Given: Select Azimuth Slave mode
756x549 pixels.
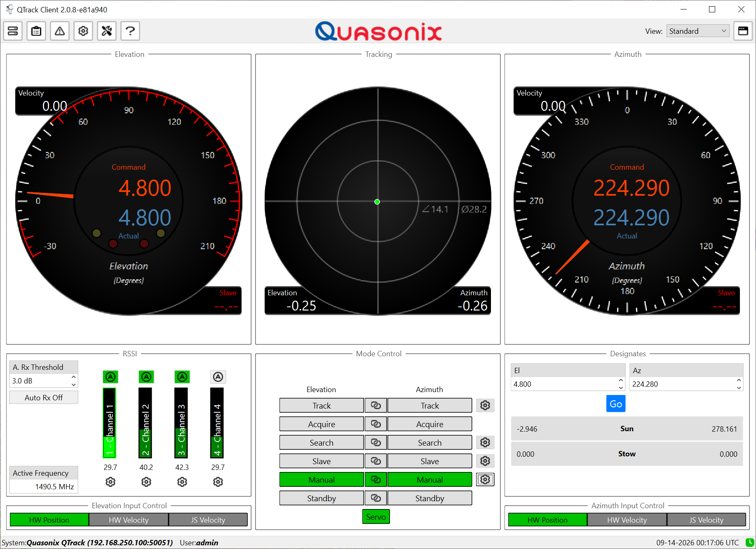Looking at the screenshot, I should 430,461.
